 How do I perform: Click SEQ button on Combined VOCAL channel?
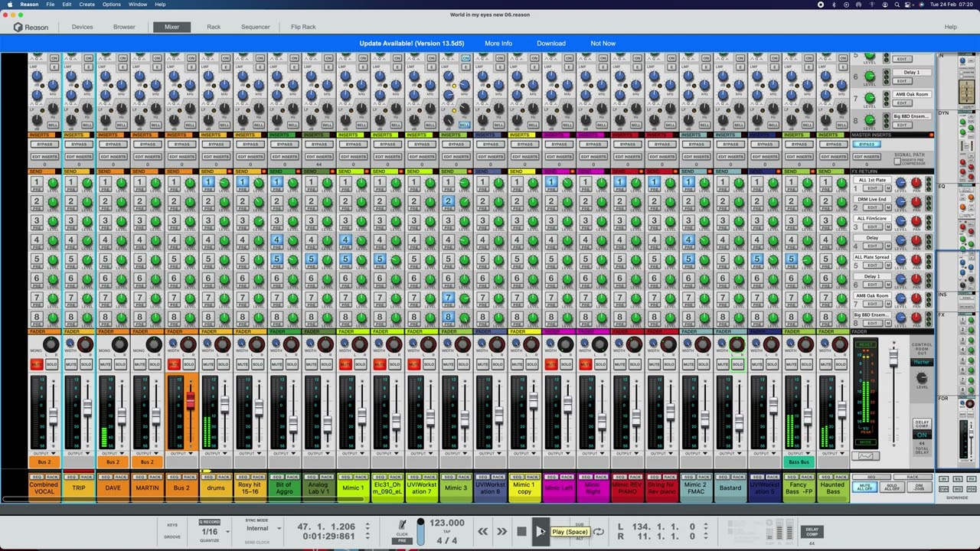point(36,477)
